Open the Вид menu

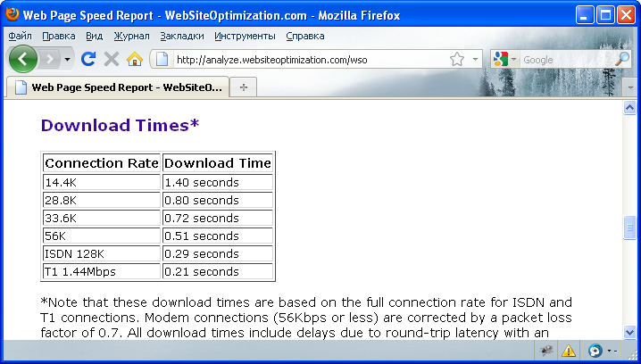click(x=94, y=36)
